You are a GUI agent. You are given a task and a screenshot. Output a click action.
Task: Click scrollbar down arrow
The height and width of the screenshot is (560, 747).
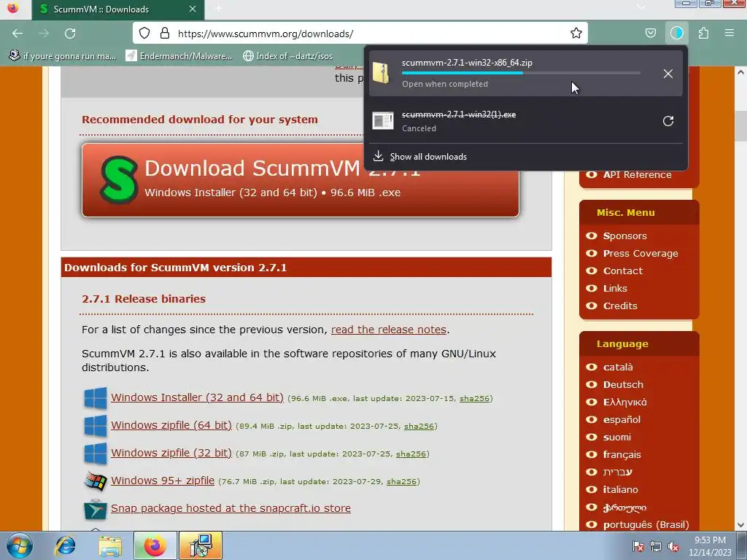pyautogui.click(x=740, y=525)
